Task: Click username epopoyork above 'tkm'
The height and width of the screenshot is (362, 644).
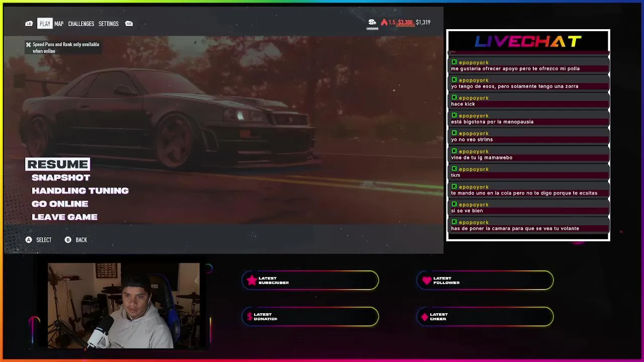Action: pyautogui.click(x=473, y=169)
